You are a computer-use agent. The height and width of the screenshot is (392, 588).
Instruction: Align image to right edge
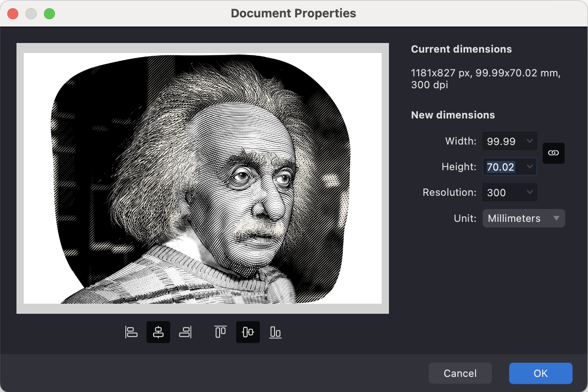point(185,332)
